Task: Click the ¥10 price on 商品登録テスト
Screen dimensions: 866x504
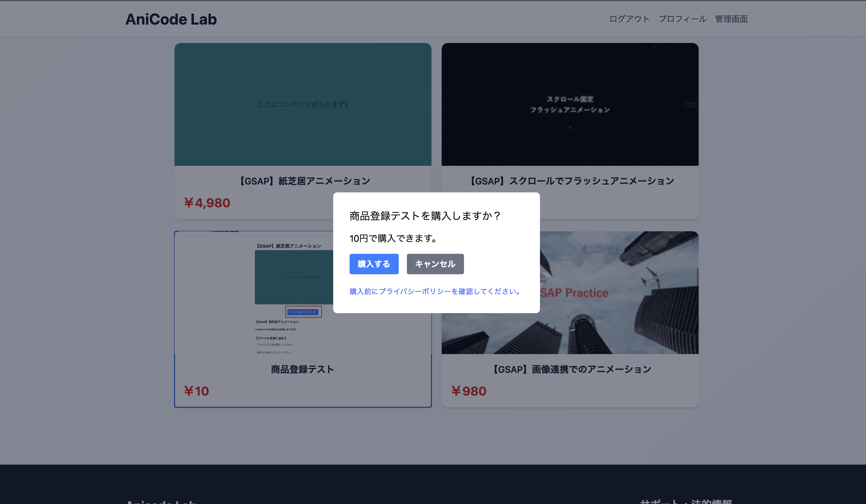Action: (197, 391)
